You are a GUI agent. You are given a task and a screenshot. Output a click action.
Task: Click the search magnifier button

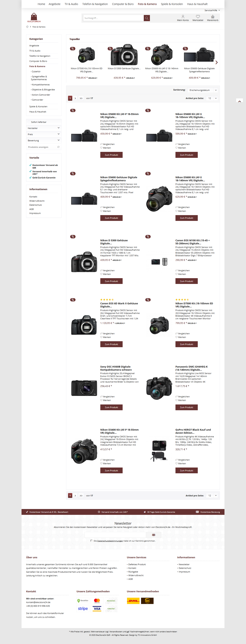pos(147,18)
